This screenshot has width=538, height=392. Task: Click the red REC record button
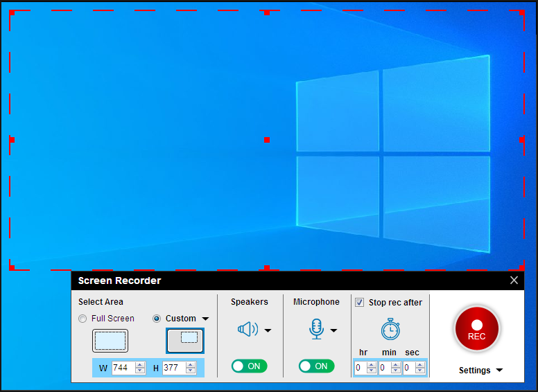[x=476, y=330]
